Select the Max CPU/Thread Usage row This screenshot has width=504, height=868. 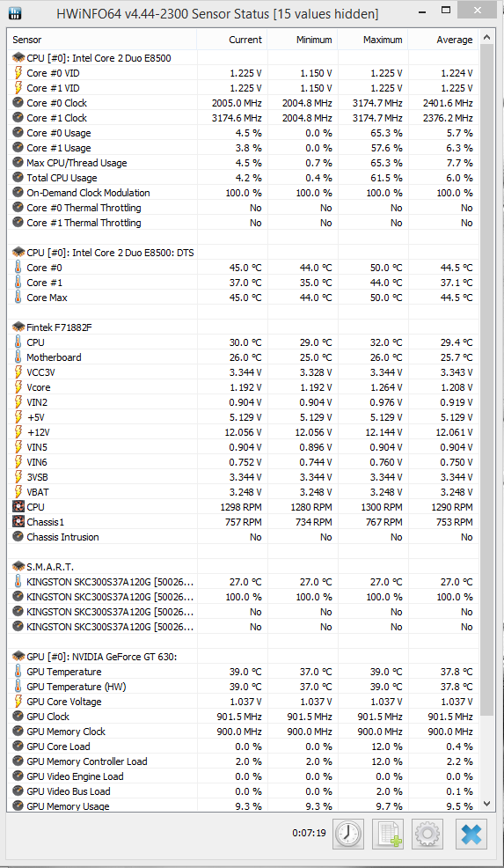tap(244, 163)
